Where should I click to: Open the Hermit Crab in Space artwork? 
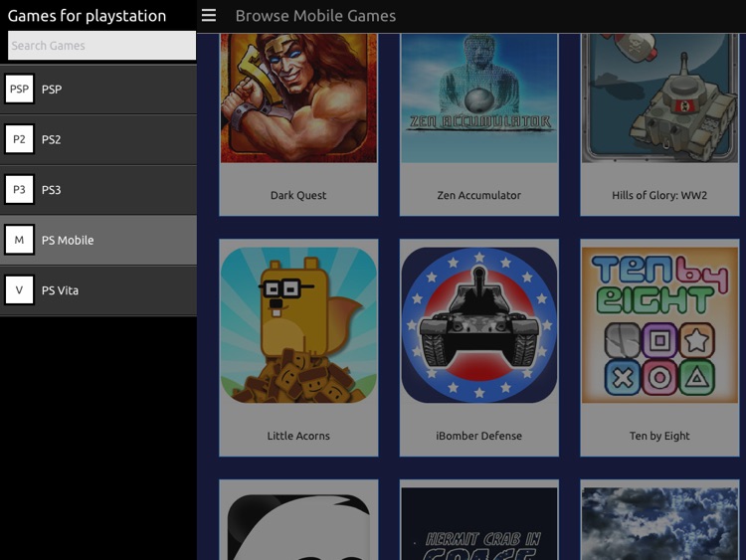point(479,524)
